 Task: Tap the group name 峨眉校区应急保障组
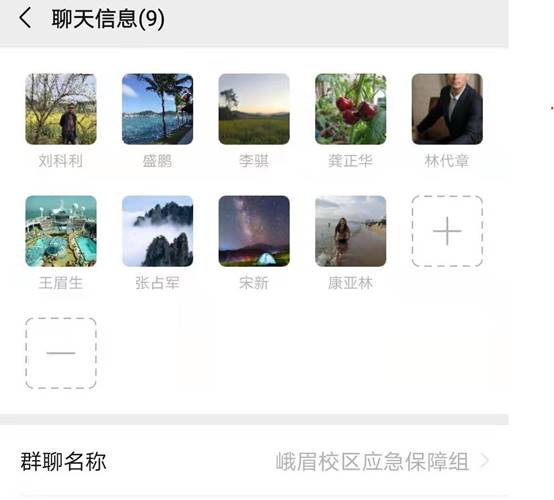click(x=372, y=461)
